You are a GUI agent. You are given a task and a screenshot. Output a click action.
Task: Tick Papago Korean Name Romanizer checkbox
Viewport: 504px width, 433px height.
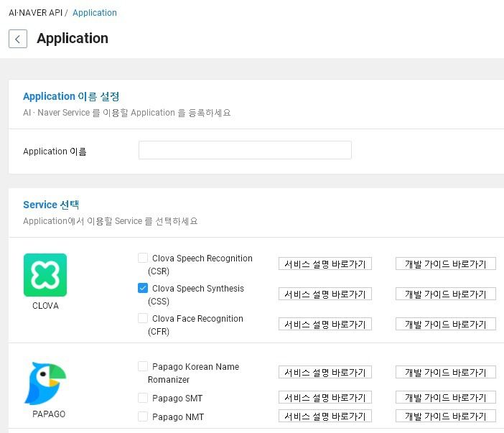143,366
